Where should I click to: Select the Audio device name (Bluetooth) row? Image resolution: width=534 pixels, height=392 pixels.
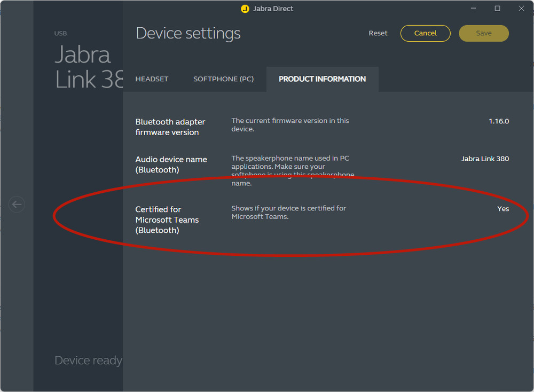coord(170,164)
